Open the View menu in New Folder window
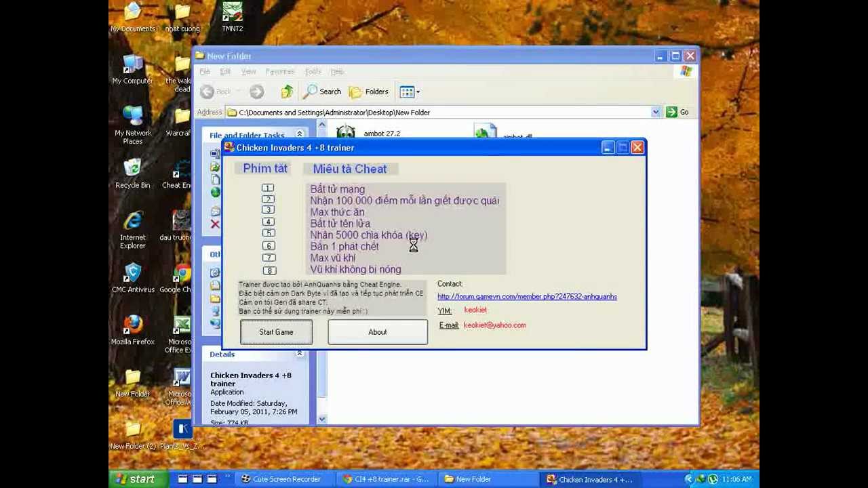 tap(248, 71)
